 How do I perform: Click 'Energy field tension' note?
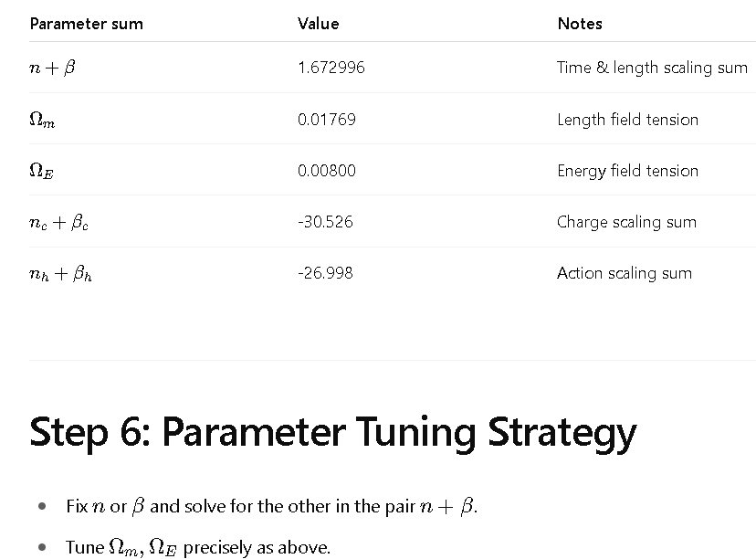point(628,171)
